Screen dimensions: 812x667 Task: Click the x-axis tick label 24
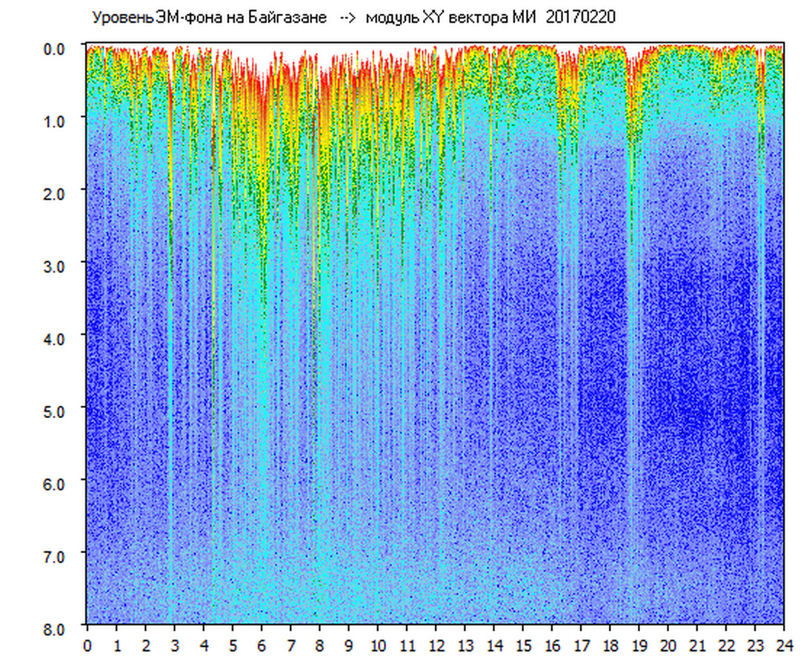point(784,646)
